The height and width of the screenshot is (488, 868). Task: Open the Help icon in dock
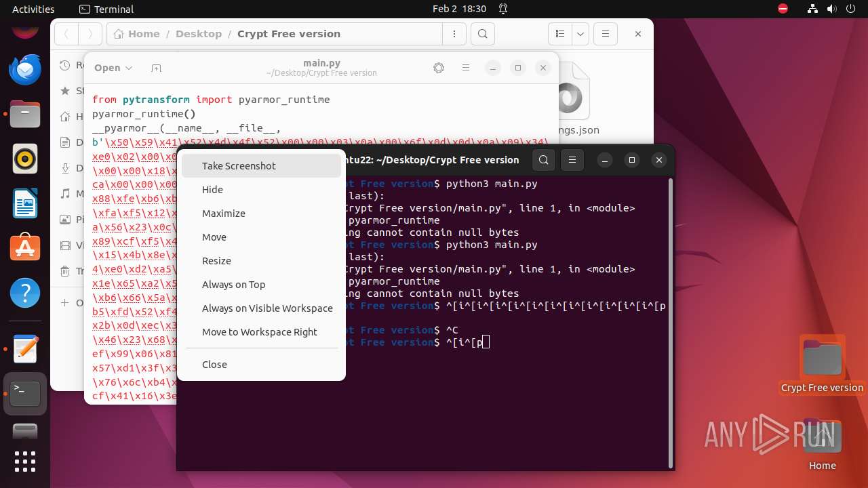pos(25,293)
